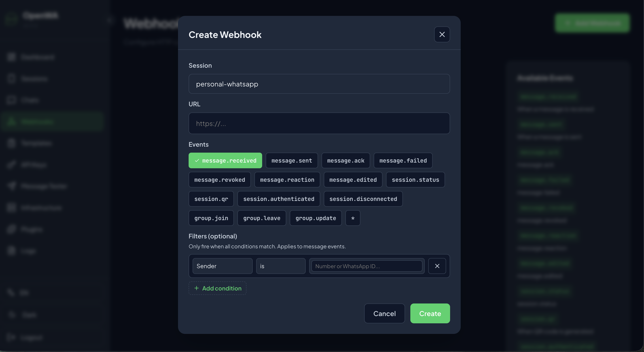Image resolution: width=644 pixels, height=352 pixels.
Task: Toggle the group.leave event
Action: click(x=261, y=218)
